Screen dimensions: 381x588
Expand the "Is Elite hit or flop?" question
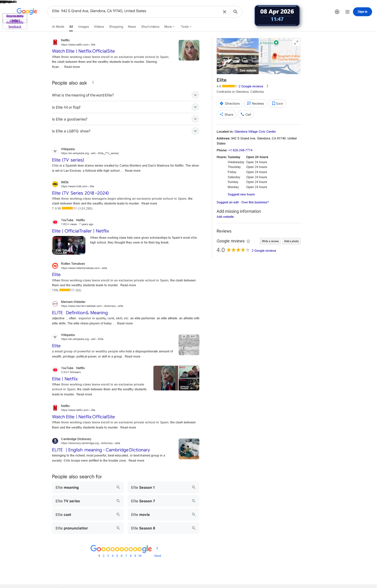[x=125, y=107]
